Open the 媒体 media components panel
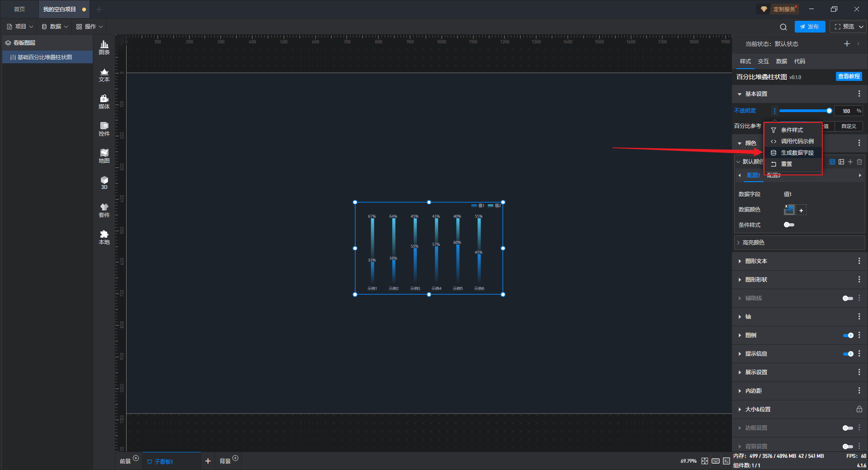 tap(104, 102)
